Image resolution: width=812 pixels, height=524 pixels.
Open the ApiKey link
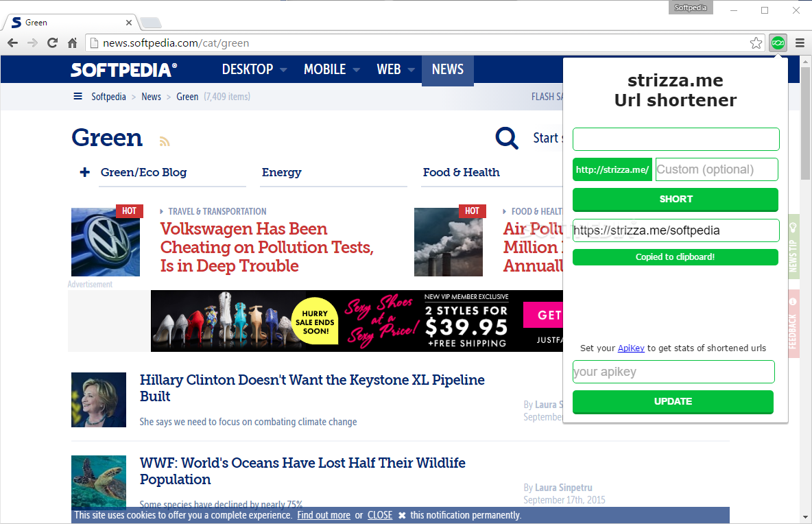click(x=631, y=348)
